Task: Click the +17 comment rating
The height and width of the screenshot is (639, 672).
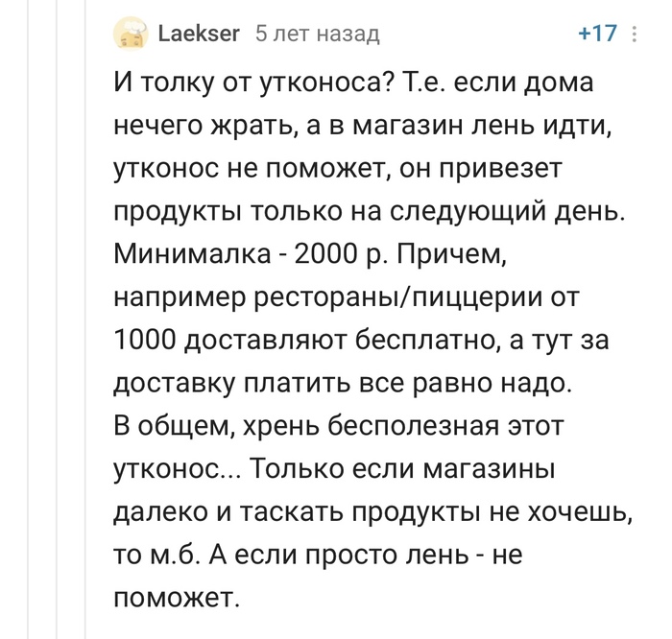Action: (x=597, y=35)
